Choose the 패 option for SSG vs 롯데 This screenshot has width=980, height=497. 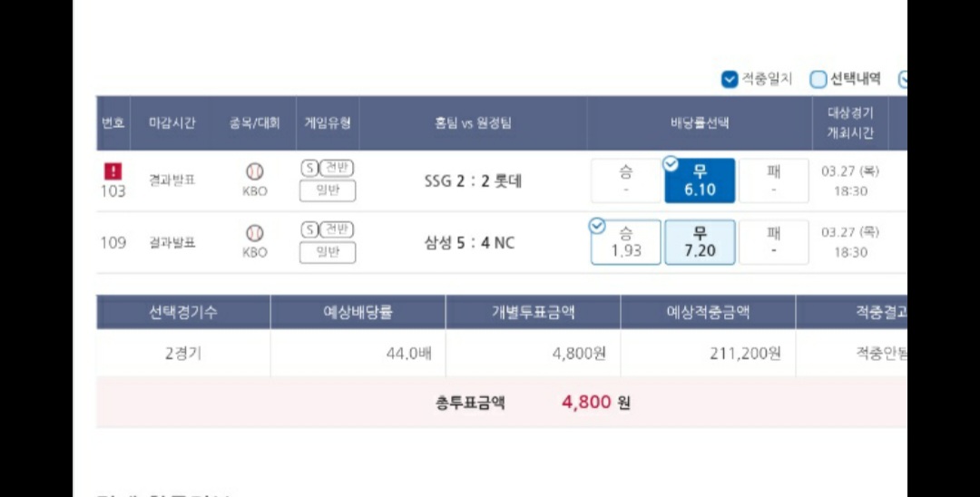click(x=773, y=180)
